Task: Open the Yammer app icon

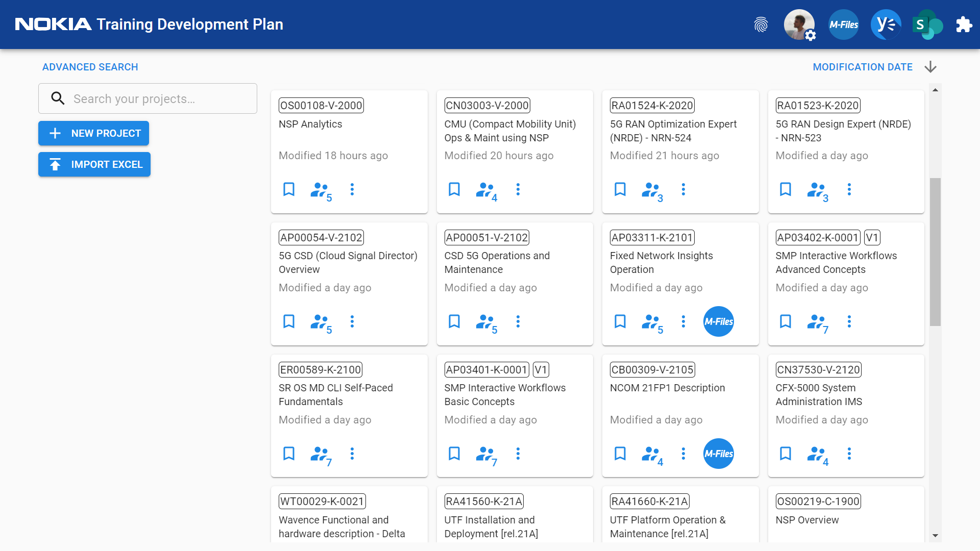Action: (x=886, y=24)
